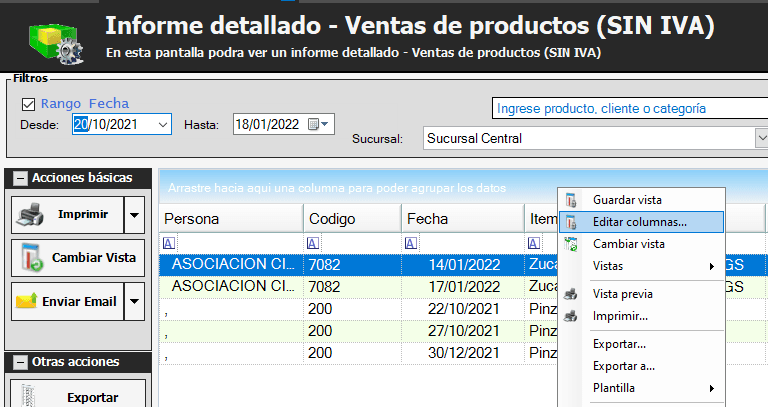This screenshot has height=407, width=768.
Task: Expand the Sucursal Central combo box
Action: [761, 138]
